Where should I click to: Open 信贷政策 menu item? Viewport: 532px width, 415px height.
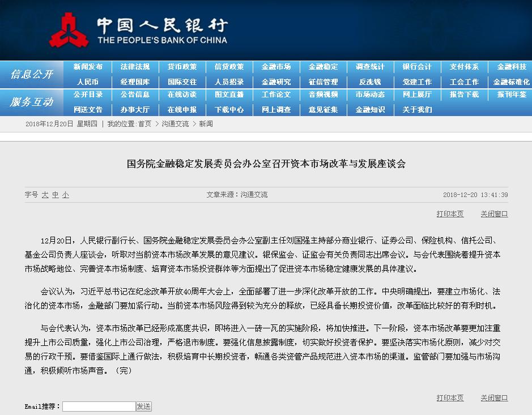tap(229, 67)
